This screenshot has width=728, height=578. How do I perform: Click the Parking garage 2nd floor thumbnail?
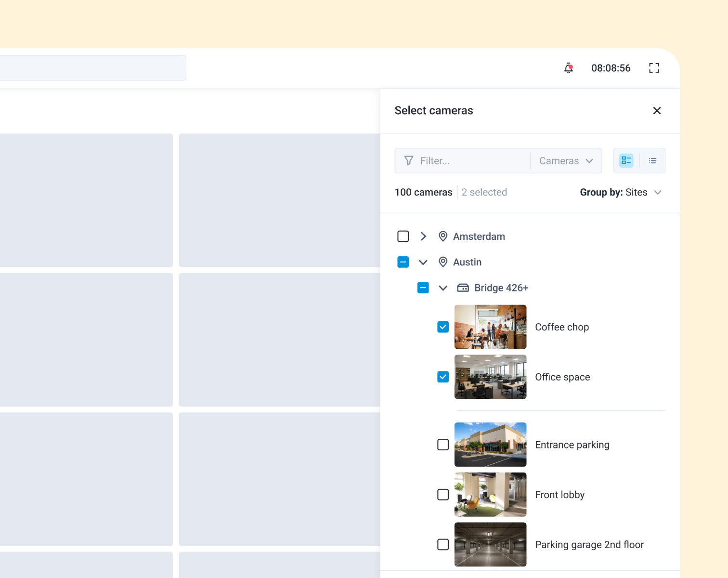click(x=490, y=544)
